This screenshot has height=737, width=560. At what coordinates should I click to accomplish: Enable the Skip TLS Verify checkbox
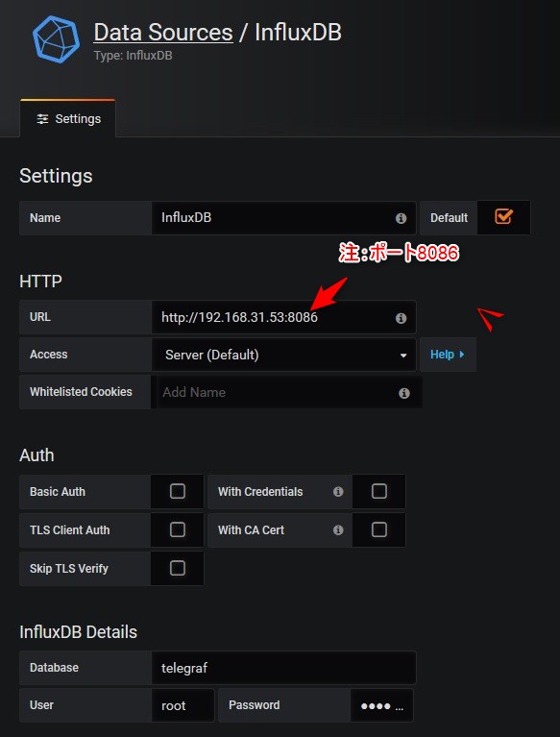[x=177, y=568]
